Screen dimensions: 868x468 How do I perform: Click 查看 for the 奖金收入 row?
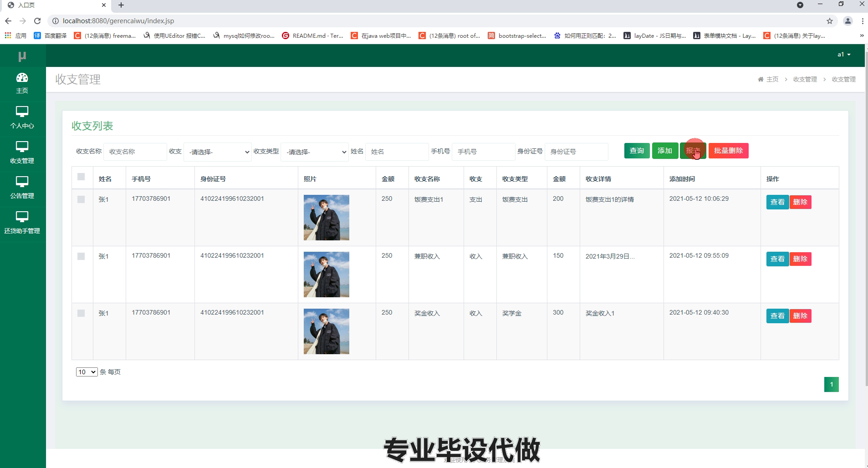777,316
